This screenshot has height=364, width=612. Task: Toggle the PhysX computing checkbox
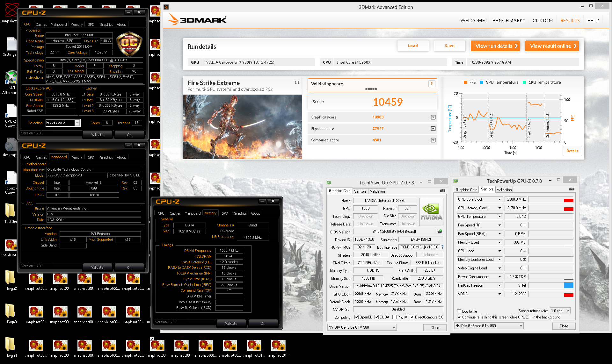click(x=395, y=317)
